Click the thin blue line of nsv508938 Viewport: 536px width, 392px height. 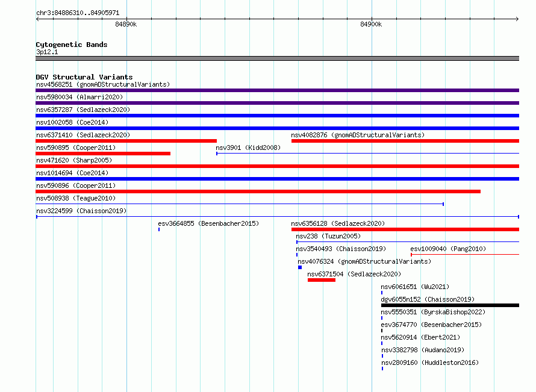coord(240,204)
